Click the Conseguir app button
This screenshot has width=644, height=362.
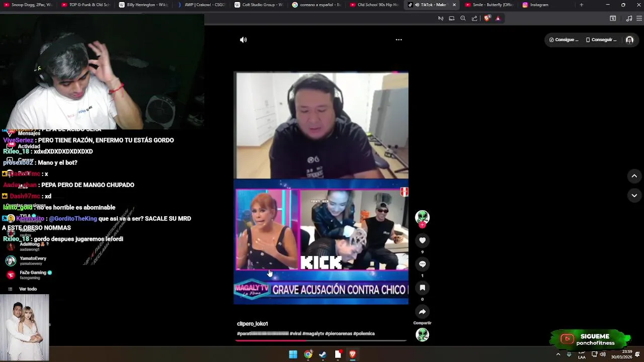click(x=601, y=40)
